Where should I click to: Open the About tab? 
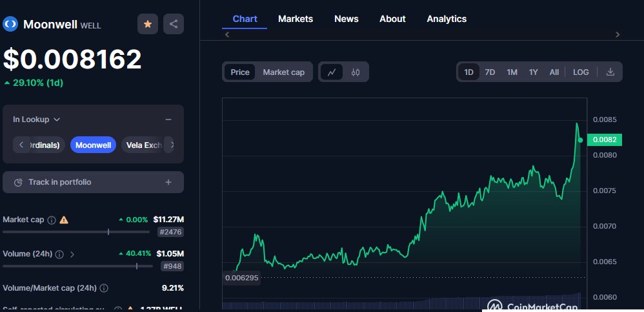pyautogui.click(x=392, y=19)
